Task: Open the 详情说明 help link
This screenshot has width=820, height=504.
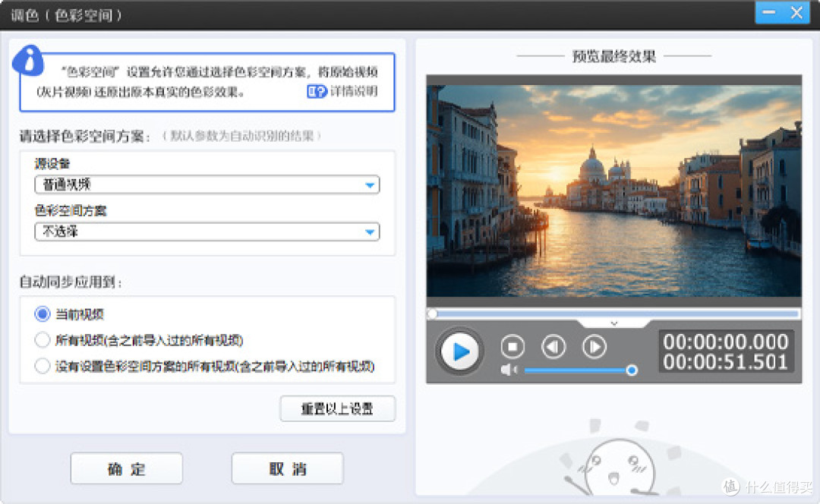Action: click(x=342, y=92)
